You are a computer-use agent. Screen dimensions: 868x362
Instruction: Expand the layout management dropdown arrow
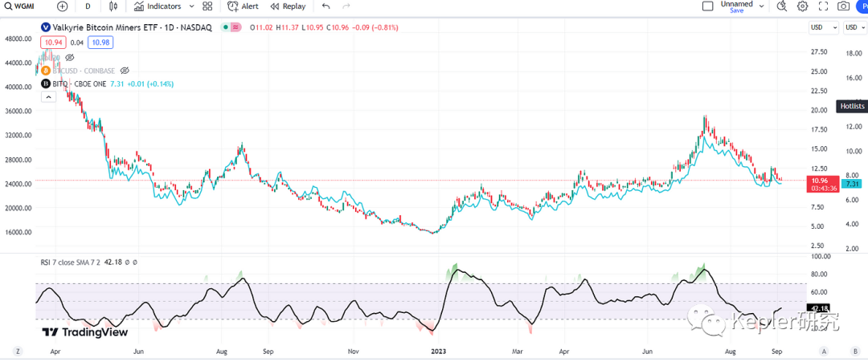(x=762, y=6)
